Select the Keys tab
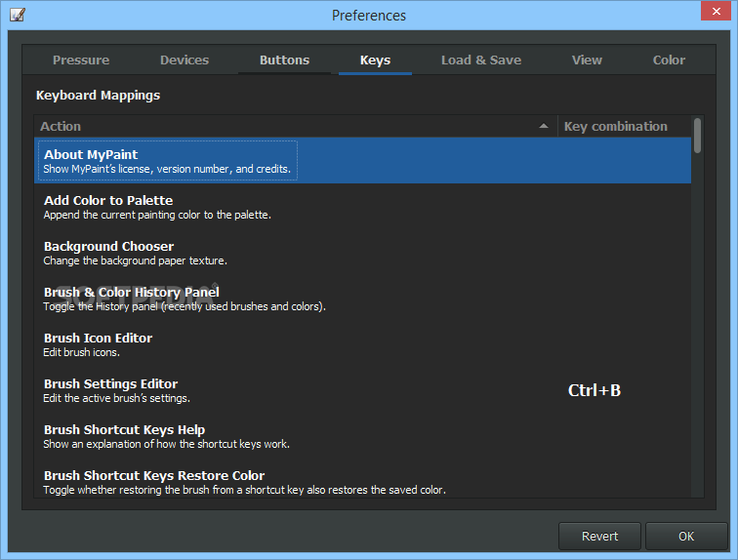738x560 pixels. (x=375, y=60)
